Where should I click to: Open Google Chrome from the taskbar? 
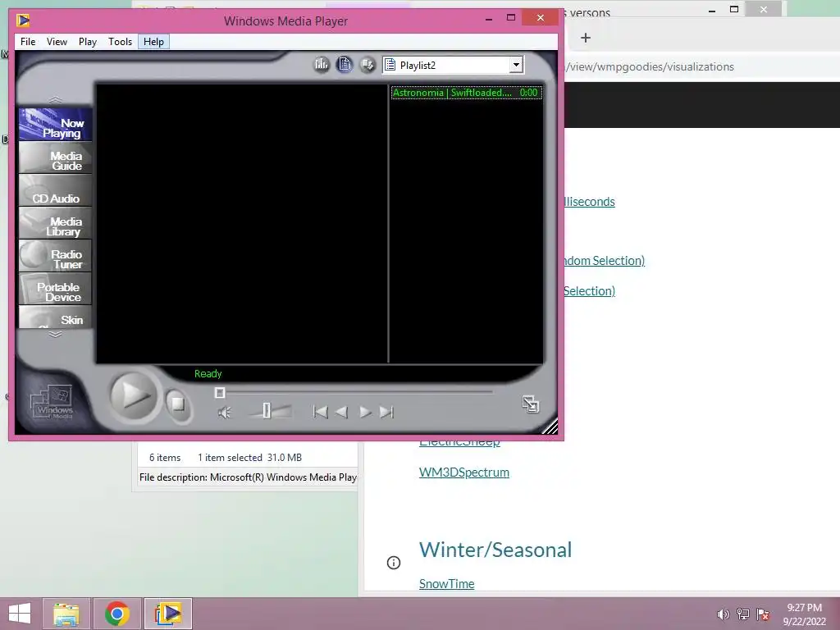[116, 614]
